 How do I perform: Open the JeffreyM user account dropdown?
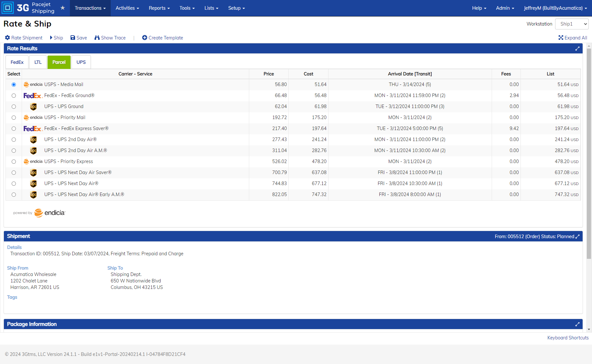[x=555, y=8]
